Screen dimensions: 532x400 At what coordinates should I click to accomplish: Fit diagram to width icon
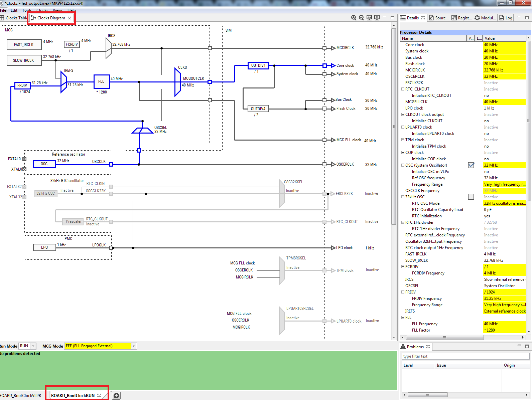pyautogui.click(x=369, y=18)
